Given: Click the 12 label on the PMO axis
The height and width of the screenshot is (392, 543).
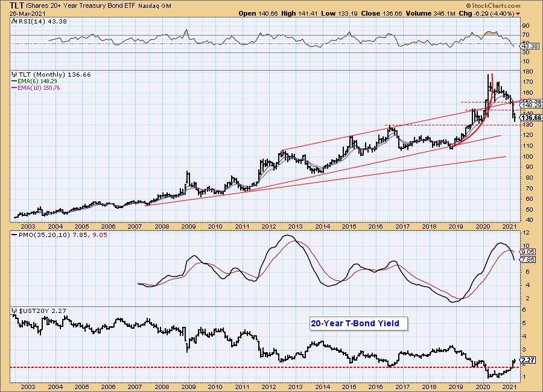Looking at the screenshot, I should (526, 232).
